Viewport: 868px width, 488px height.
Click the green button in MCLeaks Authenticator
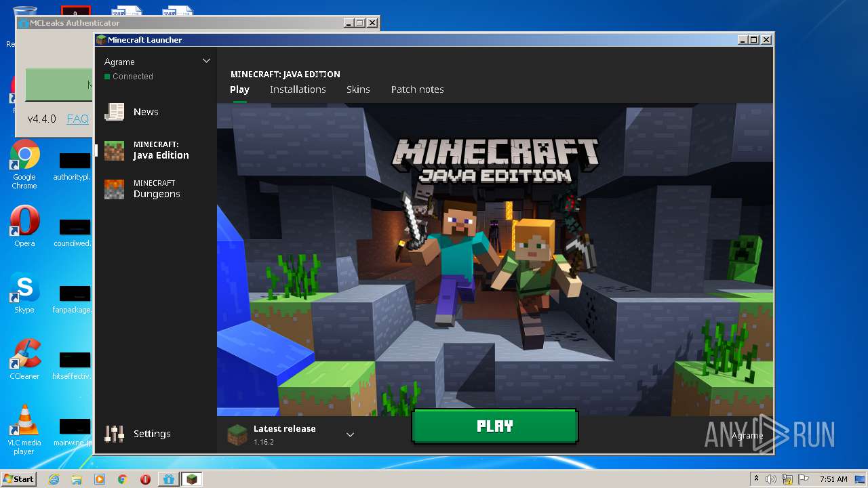[x=60, y=85]
